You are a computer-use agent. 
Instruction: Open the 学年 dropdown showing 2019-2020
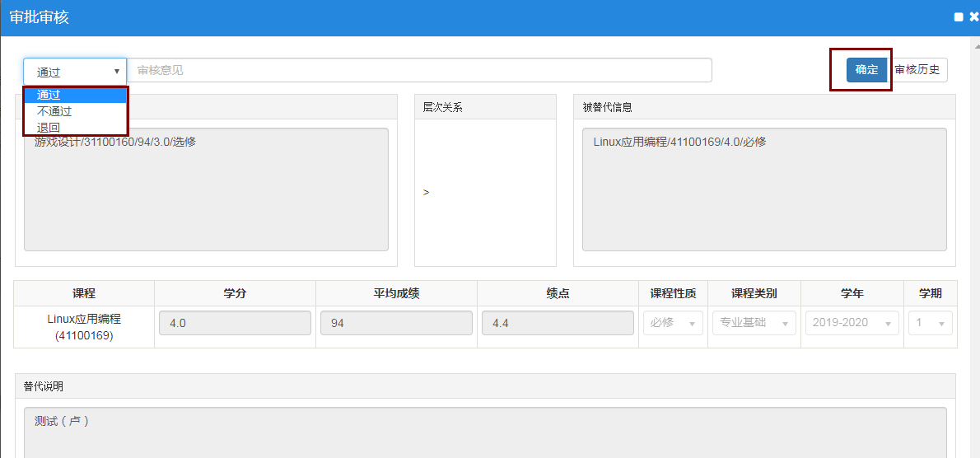[852, 323]
